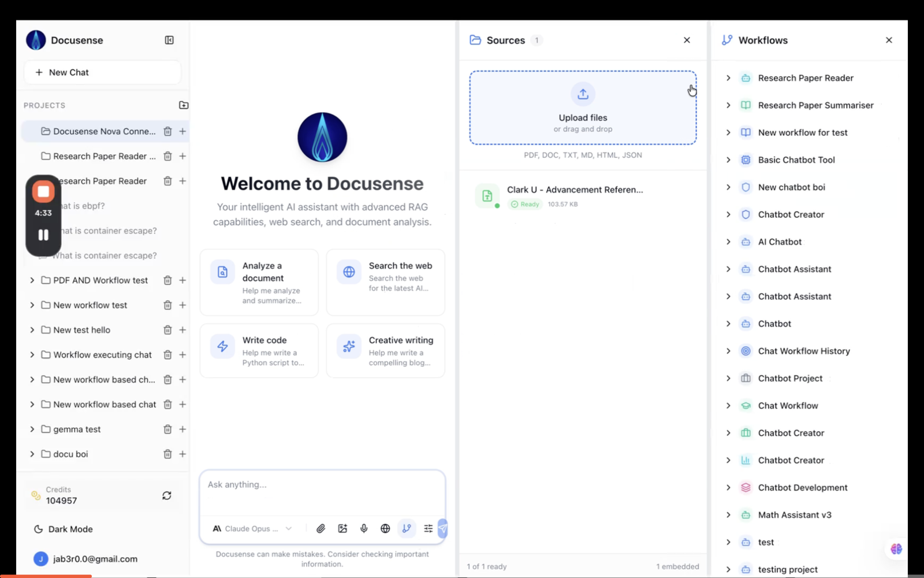The width and height of the screenshot is (924, 578).
Task: Add chat to docu boi project
Action: [182, 454]
